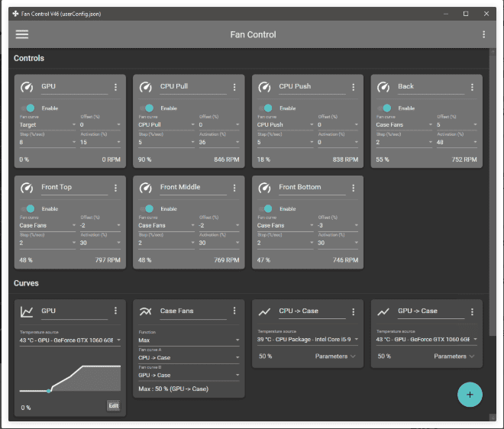Click the line icon on the CPU -> Case curve
Image resolution: width=504 pixels, height=429 pixels.
264,311
